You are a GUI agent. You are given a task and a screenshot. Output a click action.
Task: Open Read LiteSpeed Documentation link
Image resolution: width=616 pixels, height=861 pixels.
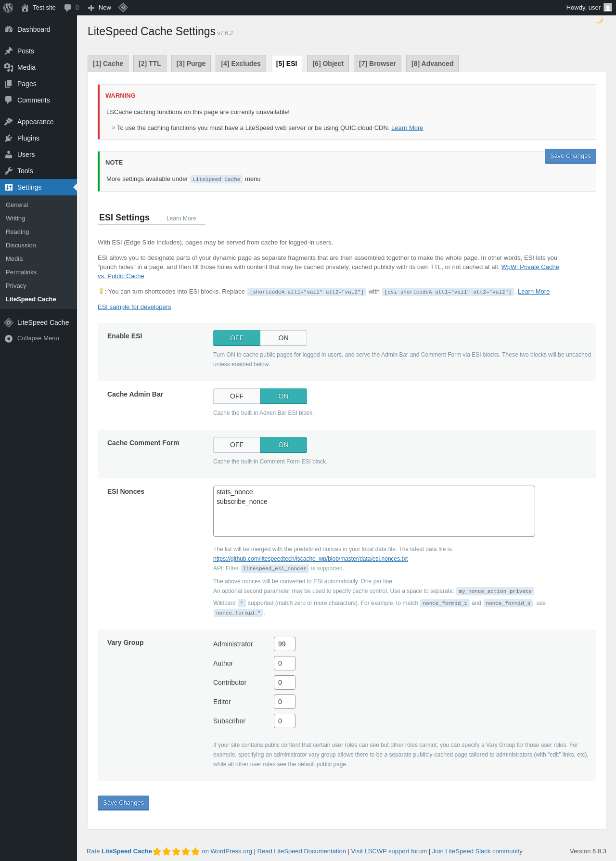[302, 851]
